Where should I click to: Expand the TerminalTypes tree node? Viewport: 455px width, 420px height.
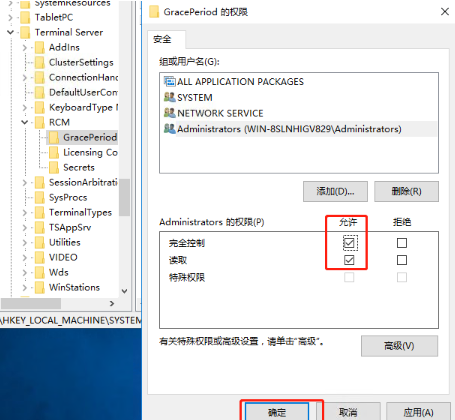click(25, 212)
